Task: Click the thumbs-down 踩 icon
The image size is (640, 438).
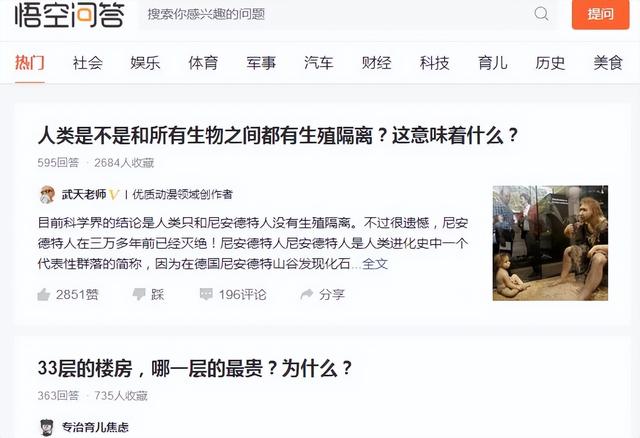Action: [x=139, y=294]
